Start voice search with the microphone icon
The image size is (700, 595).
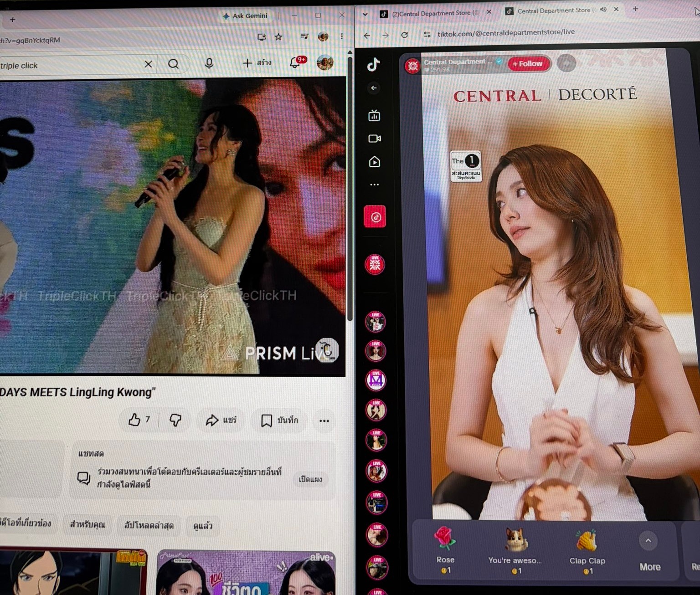209,63
